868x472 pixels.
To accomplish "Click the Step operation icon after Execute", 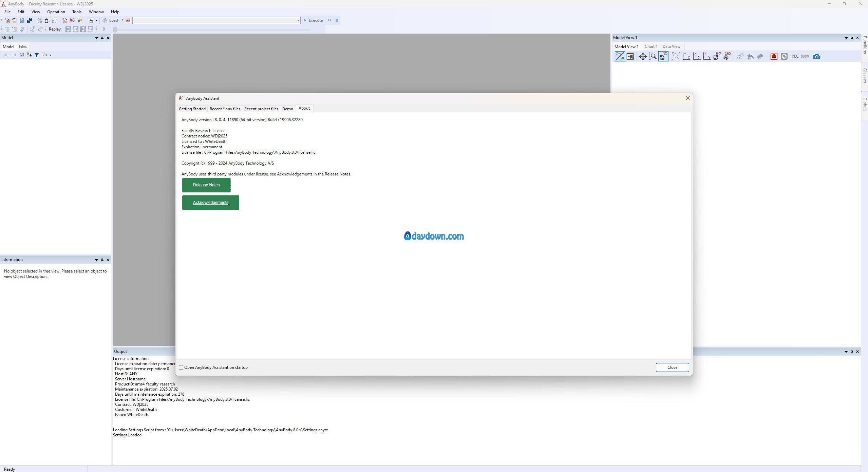I will 329,20.
